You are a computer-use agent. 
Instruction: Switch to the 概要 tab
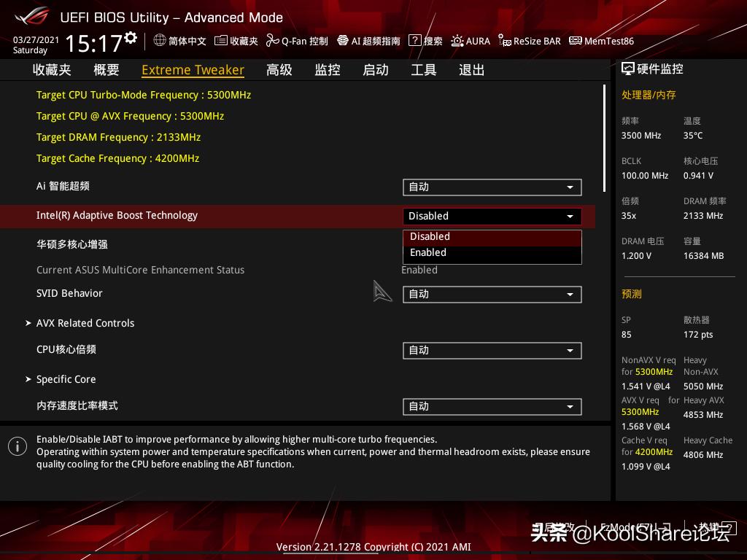click(x=107, y=70)
